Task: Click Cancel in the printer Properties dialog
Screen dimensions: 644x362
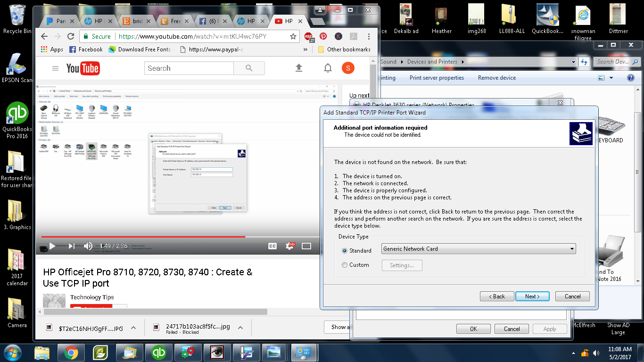Action: pos(512,329)
